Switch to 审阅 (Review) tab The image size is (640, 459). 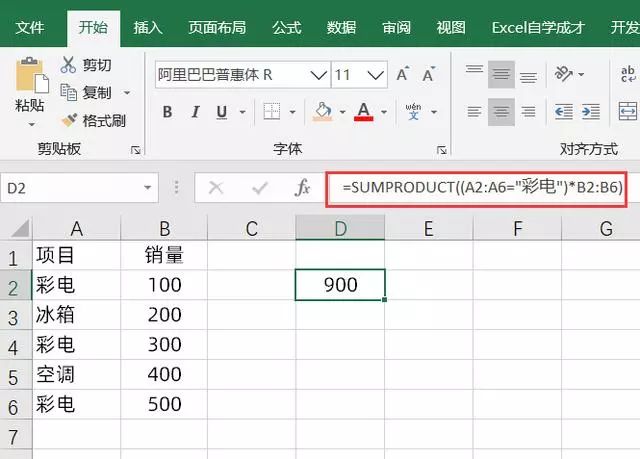click(x=396, y=28)
